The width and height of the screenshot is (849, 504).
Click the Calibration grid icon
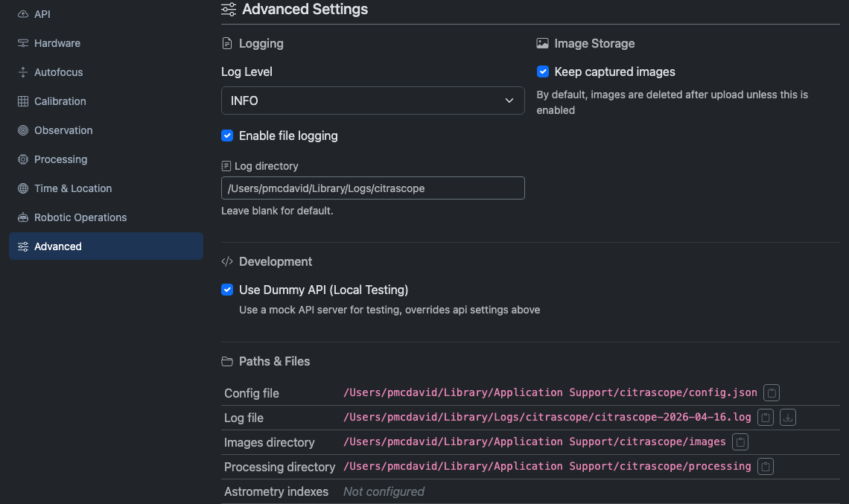tap(23, 101)
